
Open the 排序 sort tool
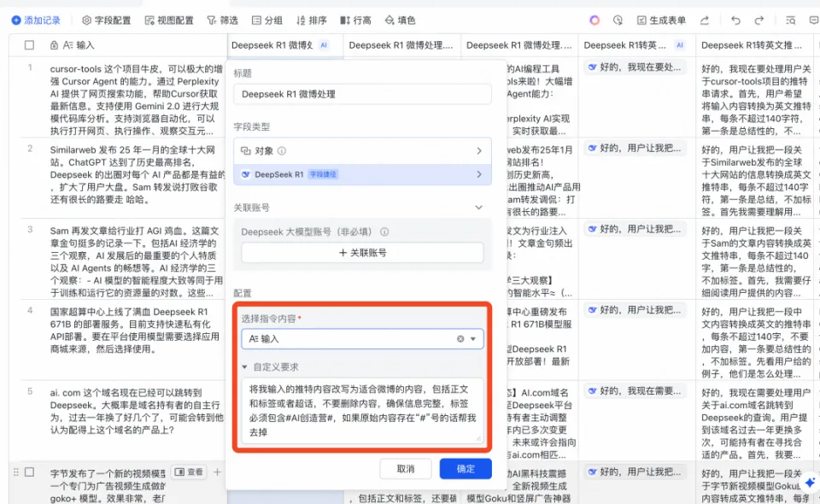click(x=311, y=21)
